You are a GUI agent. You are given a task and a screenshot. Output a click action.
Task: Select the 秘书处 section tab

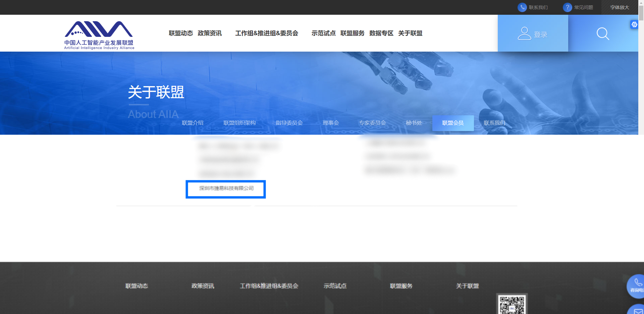coord(414,123)
